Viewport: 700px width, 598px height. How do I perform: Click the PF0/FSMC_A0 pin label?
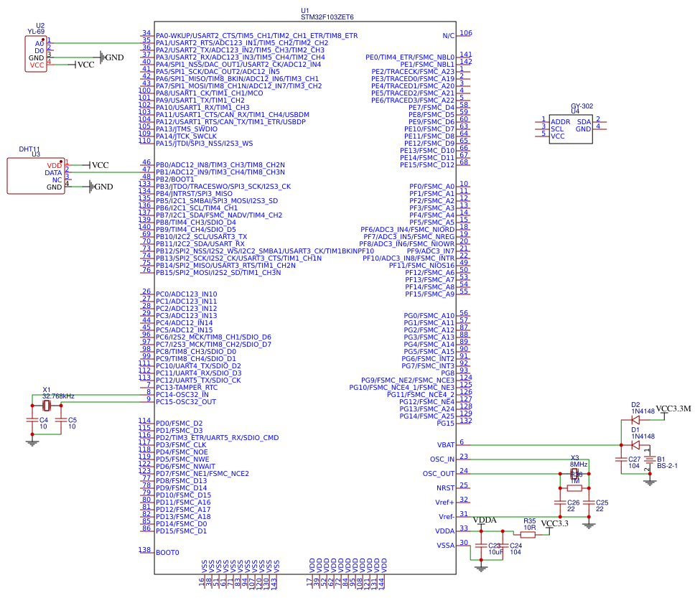click(x=431, y=187)
